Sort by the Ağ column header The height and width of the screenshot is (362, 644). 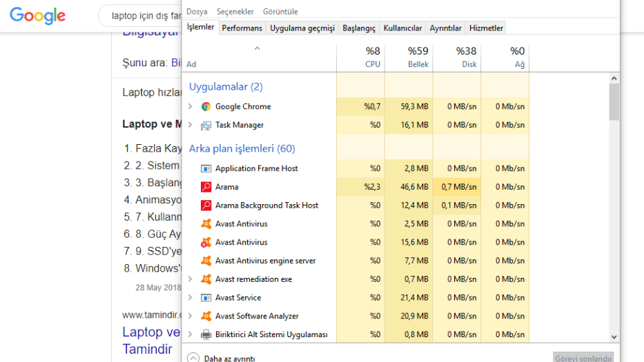pyautogui.click(x=505, y=57)
